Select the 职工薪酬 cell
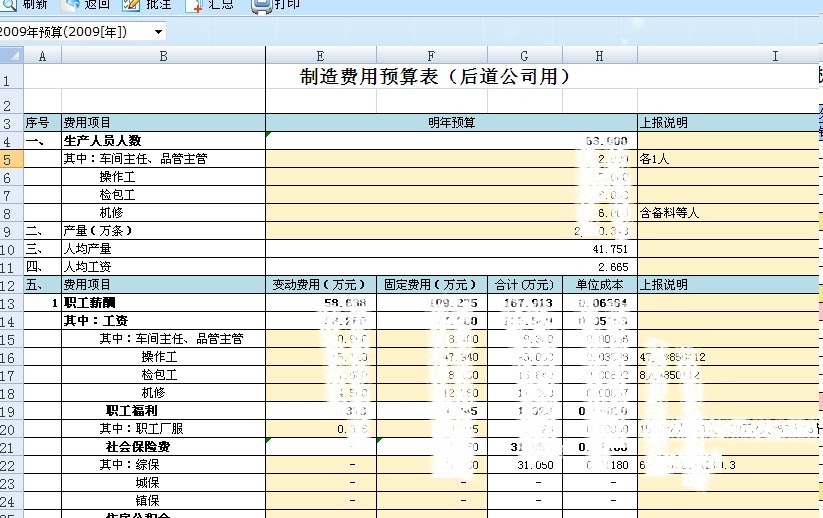The image size is (823, 518). (x=163, y=303)
